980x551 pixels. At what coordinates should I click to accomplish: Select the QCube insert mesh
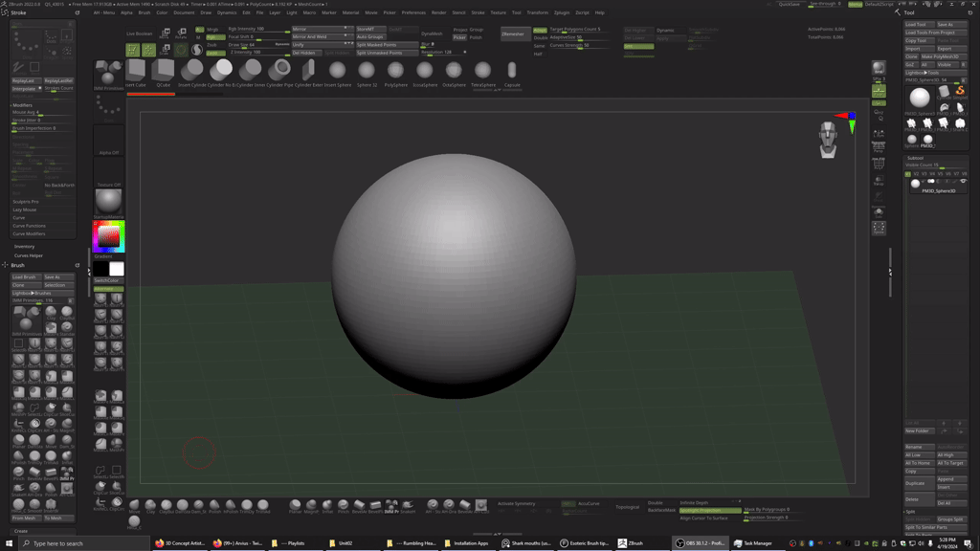coord(163,72)
